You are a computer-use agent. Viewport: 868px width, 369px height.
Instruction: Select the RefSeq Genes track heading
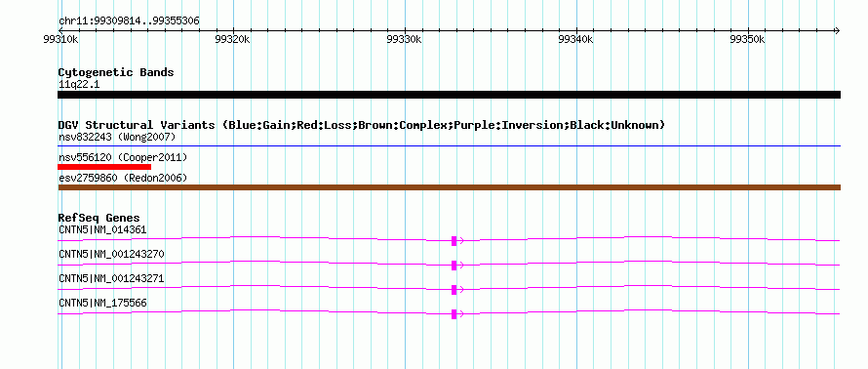(x=99, y=218)
